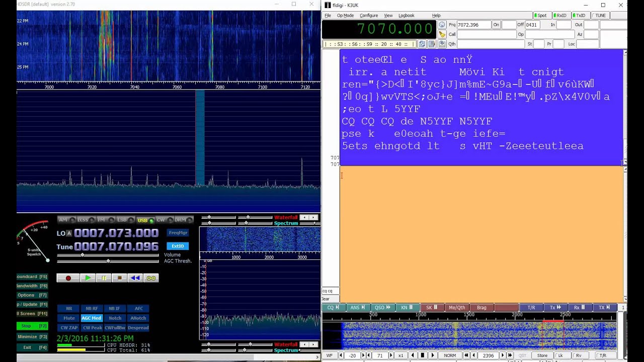Click the Store button in fldigi
The height and width of the screenshot is (362, 644).
tap(542, 355)
